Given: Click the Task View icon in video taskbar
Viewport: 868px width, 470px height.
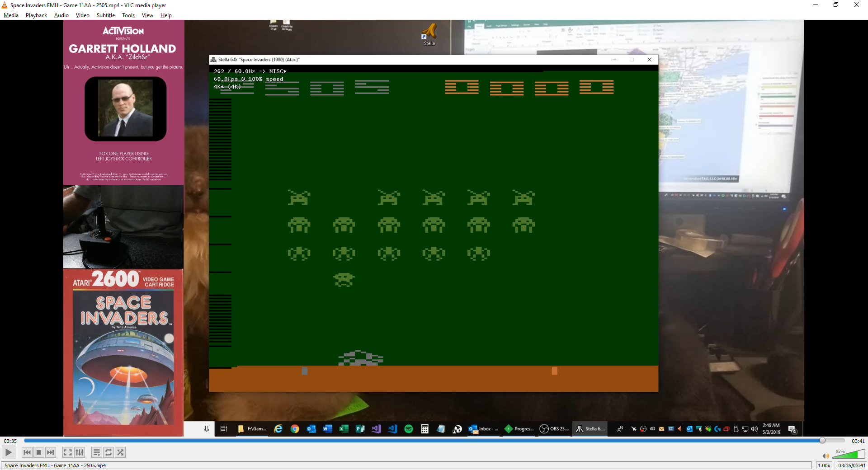Looking at the screenshot, I should click(x=223, y=429).
